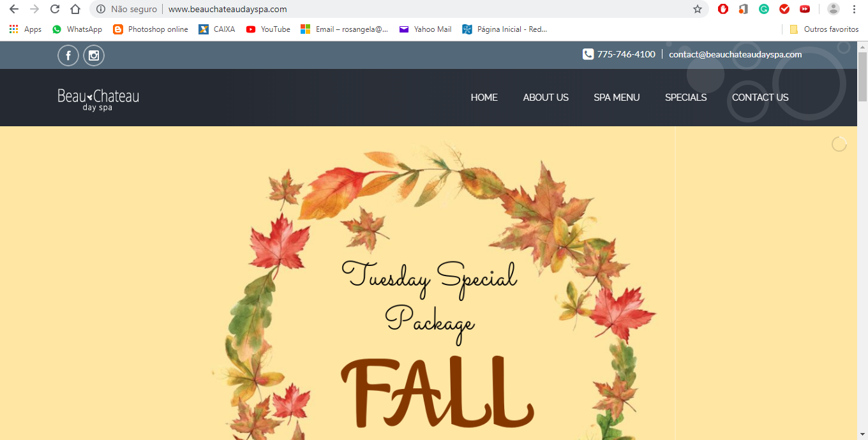
Task: Expand the Outros favoritos bookmarks folder
Action: coord(824,29)
